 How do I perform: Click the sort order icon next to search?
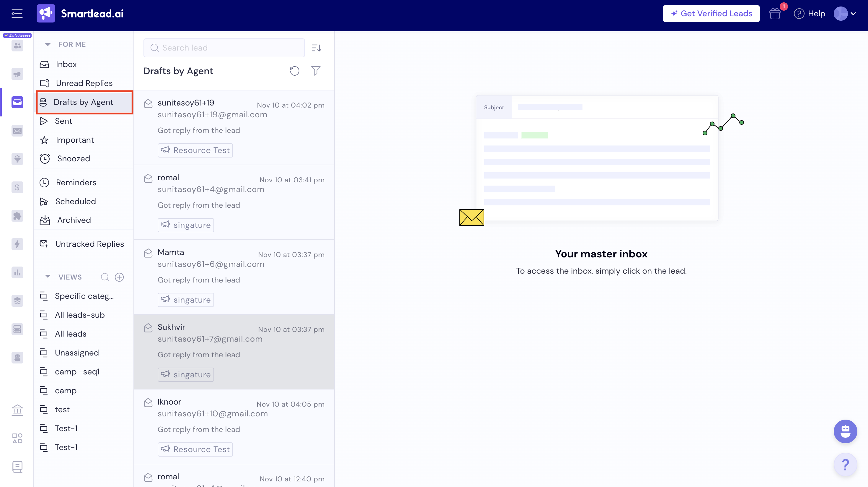[x=316, y=48]
